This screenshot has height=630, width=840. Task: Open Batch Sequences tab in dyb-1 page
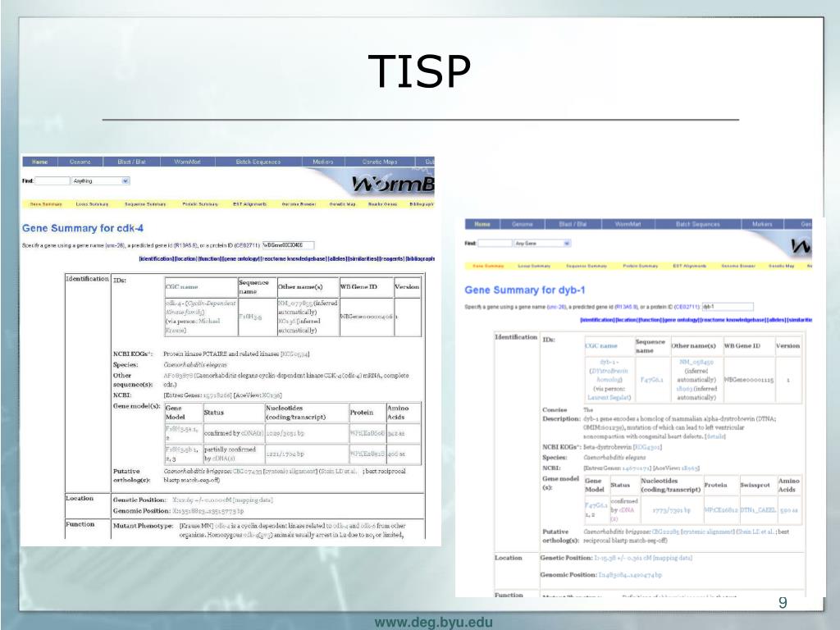(698, 225)
